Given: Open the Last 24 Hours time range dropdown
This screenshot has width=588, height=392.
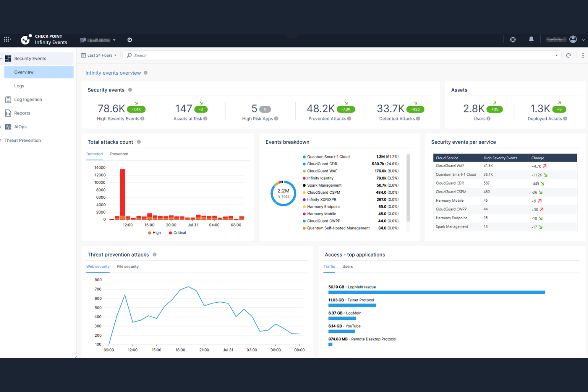Looking at the screenshot, I should click(99, 55).
